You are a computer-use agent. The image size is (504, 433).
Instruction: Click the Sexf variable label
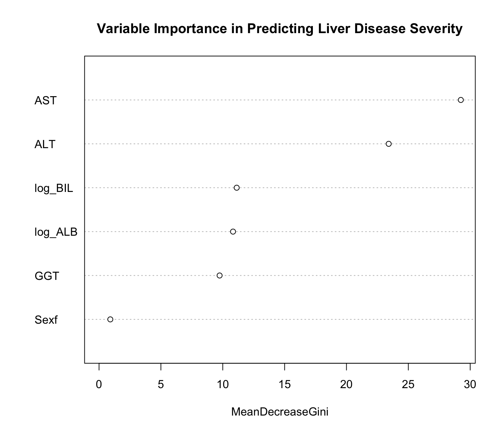46,320
